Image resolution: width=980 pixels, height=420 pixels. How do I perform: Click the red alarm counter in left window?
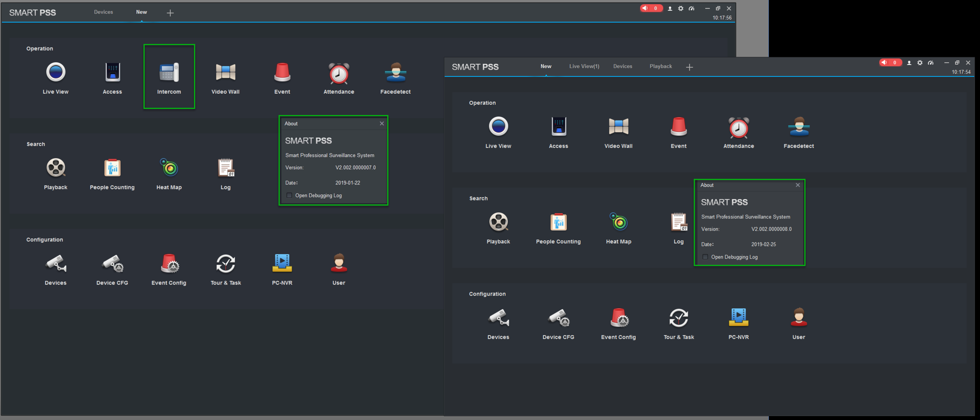coord(651,8)
